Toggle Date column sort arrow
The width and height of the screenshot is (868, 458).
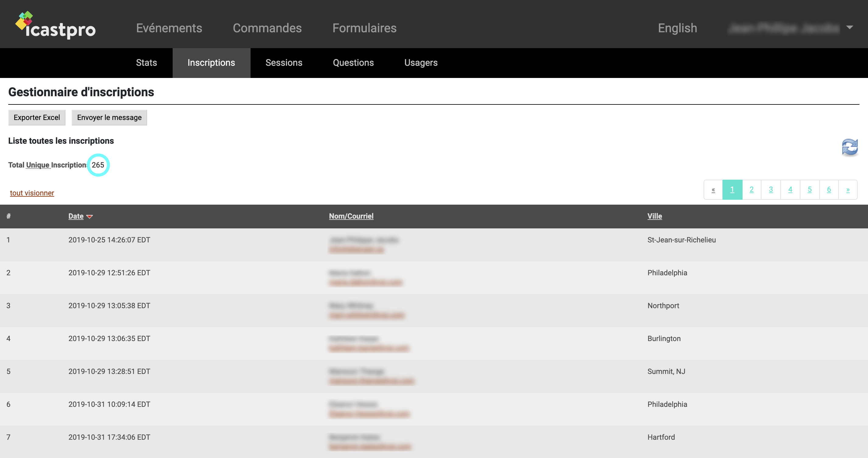coord(89,217)
